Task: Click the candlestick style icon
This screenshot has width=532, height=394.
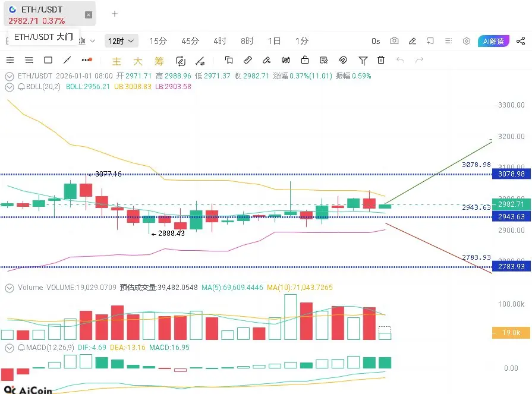Action: click(x=286, y=60)
